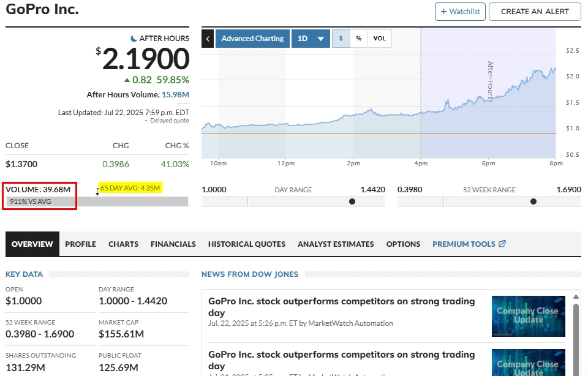Viewport: 588px width, 376px height.
Task: Open the Historical Quotes tab
Action: (246, 244)
